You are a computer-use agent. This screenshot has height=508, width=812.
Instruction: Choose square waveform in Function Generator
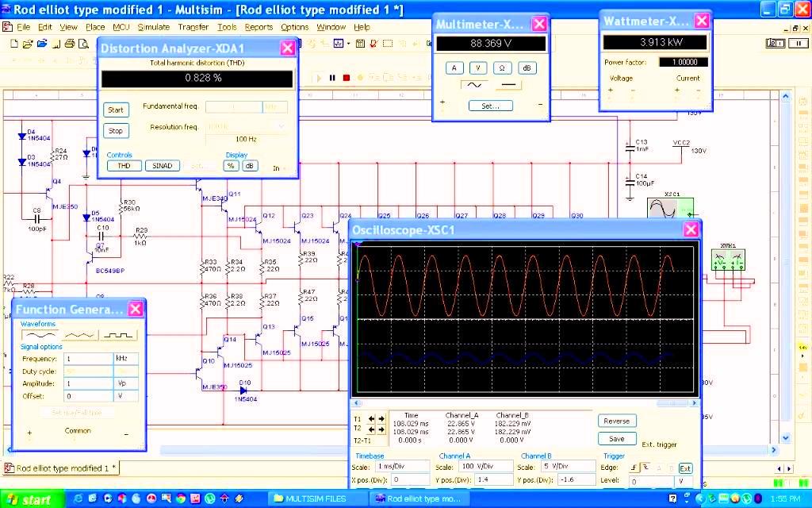(118, 336)
